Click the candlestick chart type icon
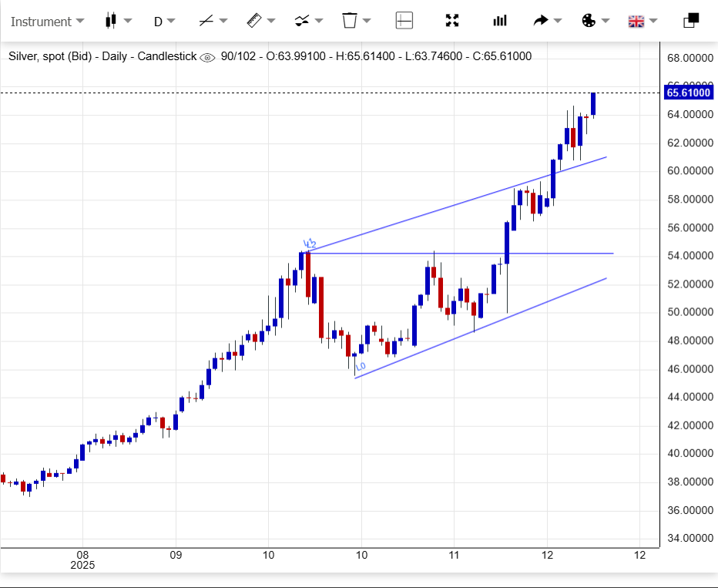 coord(111,21)
